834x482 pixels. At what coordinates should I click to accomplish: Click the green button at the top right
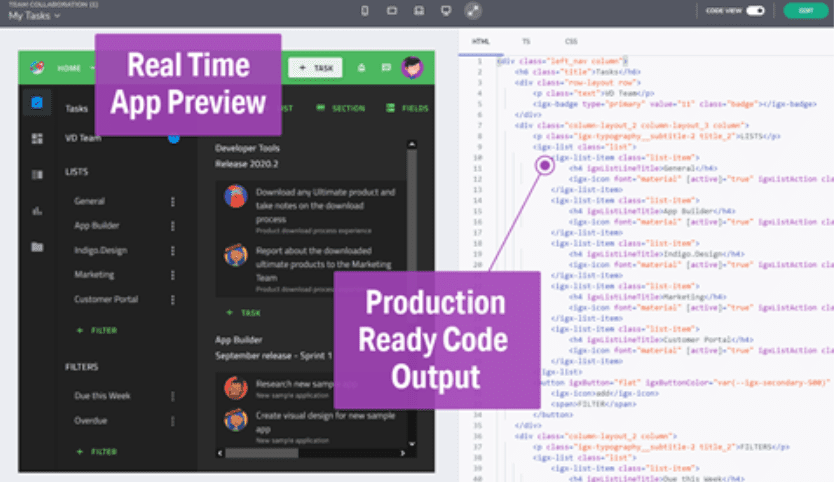pos(805,11)
